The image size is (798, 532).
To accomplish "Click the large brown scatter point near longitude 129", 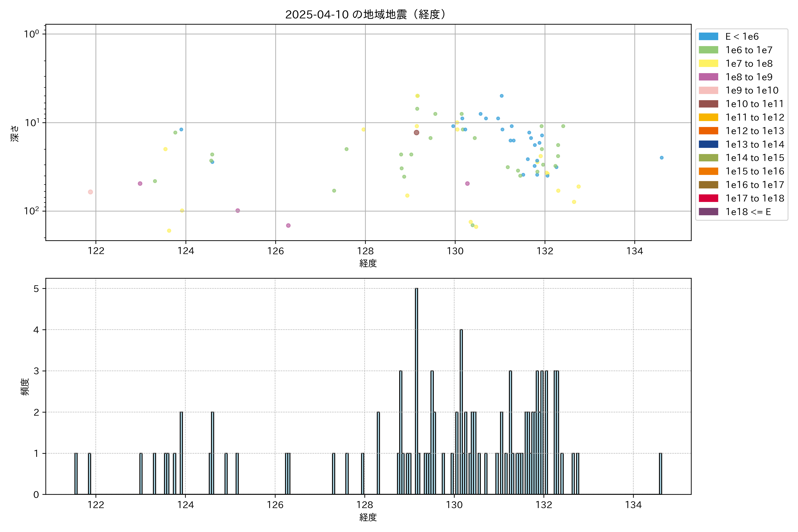I will (x=416, y=133).
